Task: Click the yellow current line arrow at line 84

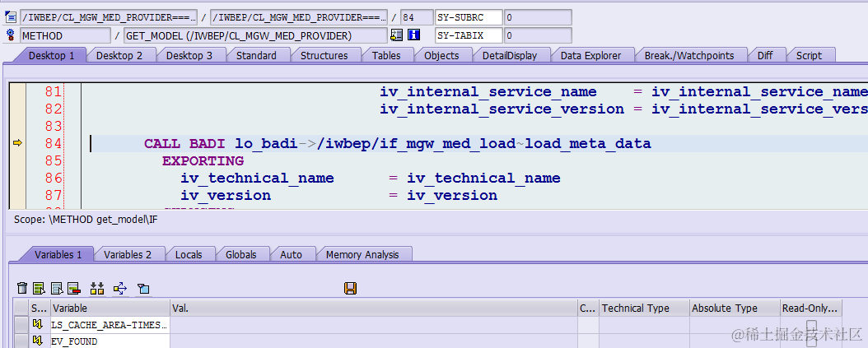Action: pyautogui.click(x=17, y=144)
